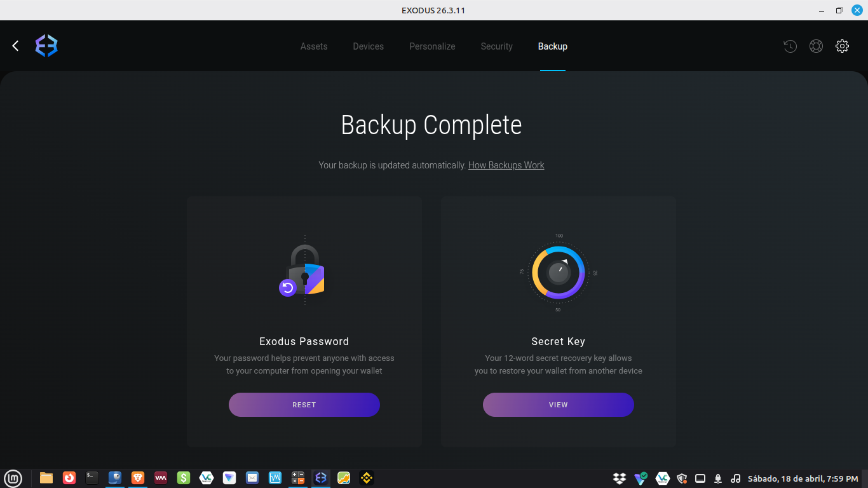Open the support lifebuoy icon

[x=816, y=46]
